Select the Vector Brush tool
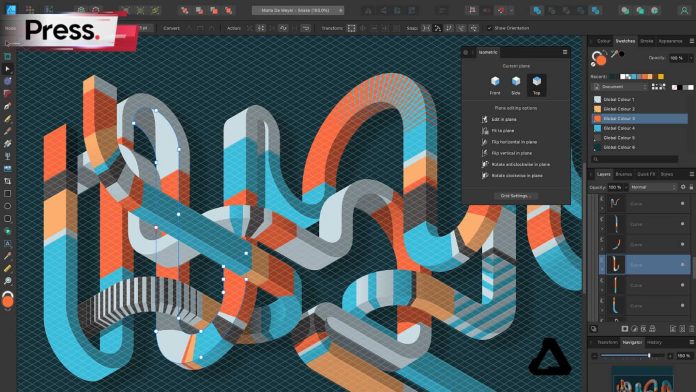The width and height of the screenshot is (696, 392). tap(8, 131)
